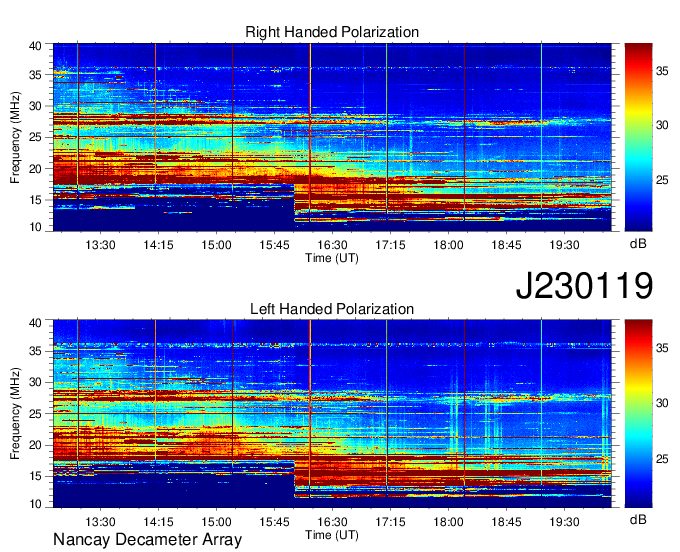Click the 18:45 time tick on Left Handed plot

click(507, 522)
